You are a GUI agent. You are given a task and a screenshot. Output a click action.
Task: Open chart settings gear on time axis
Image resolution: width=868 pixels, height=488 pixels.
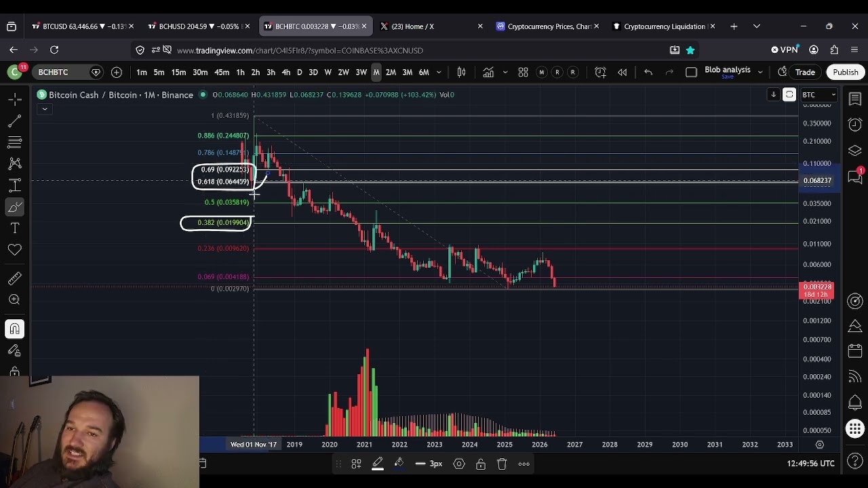[819, 445]
